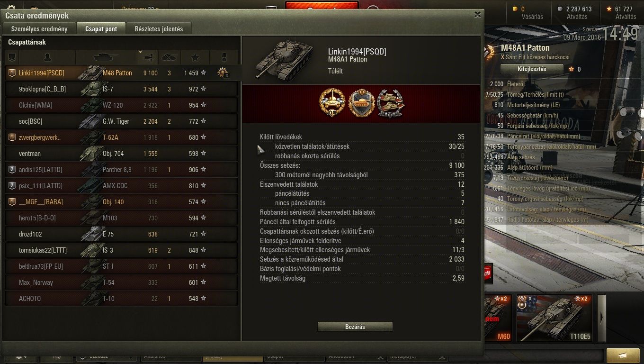The width and height of the screenshot is (644, 364).
Task: Sort team list by experience star icon
Action: tap(195, 57)
